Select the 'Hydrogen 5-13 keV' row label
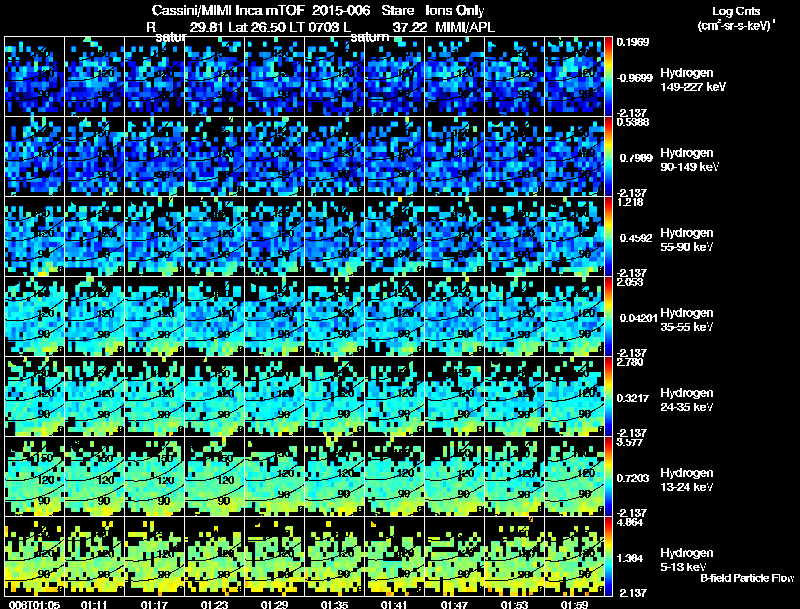Screen dimensions: 800x609 tap(687, 560)
